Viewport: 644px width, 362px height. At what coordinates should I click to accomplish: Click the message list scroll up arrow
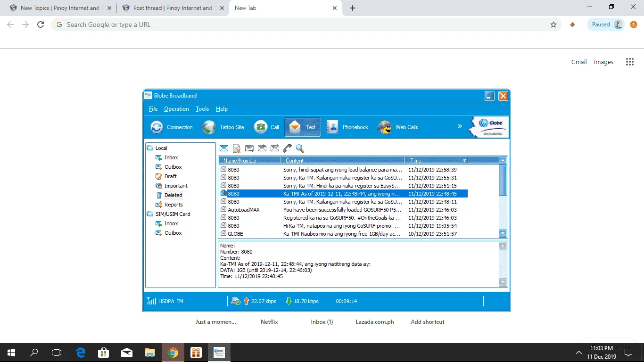[x=503, y=161]
